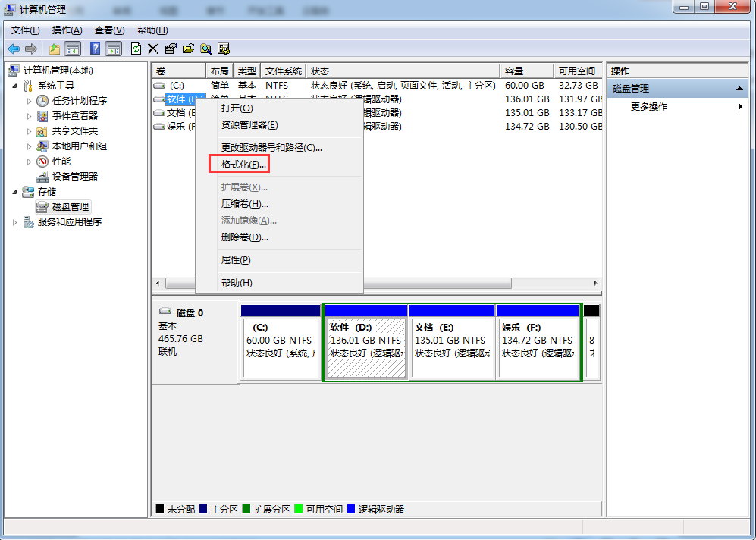The image size is (756, 540).
Task: Click the blue Back arrow toolbar icon
Action: point(14,49)
